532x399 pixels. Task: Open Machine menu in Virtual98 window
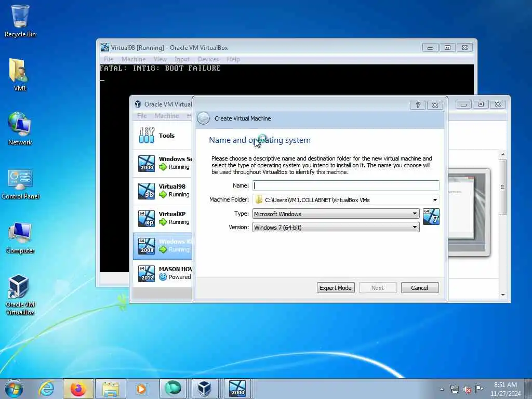pos(134,59)
